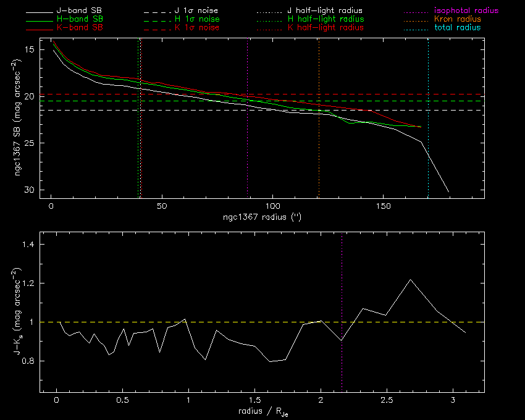Click the J half-light radius legend label
The image size is (525, 420).
[x=325, y=11]
